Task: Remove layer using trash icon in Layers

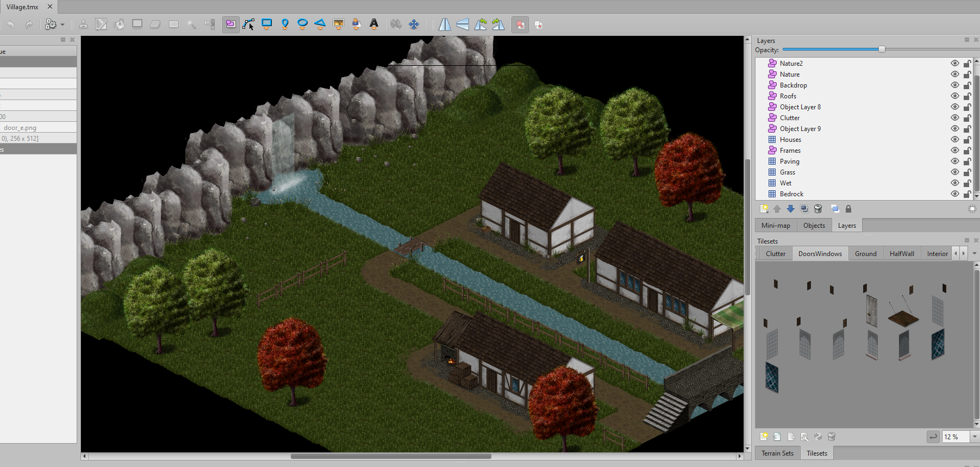Action: 818,209
